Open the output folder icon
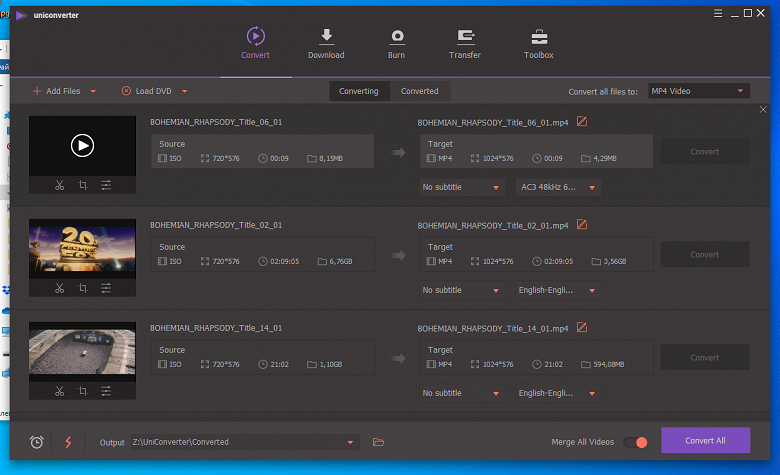780x475 pixels. pyautogui.click(x=379, y=442)
